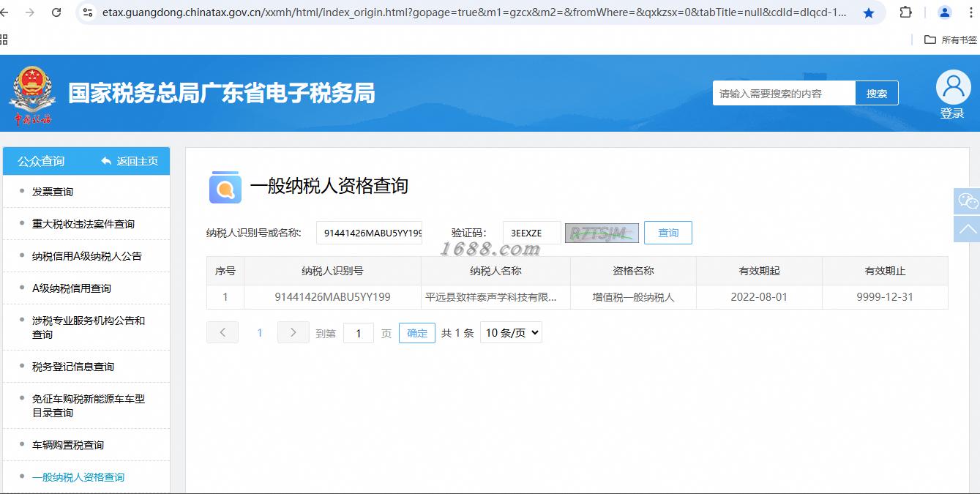The width and height of the screenshot is (980, 494).
Task: Open the WeChat floating icon
Action: (x=967, y=201)
